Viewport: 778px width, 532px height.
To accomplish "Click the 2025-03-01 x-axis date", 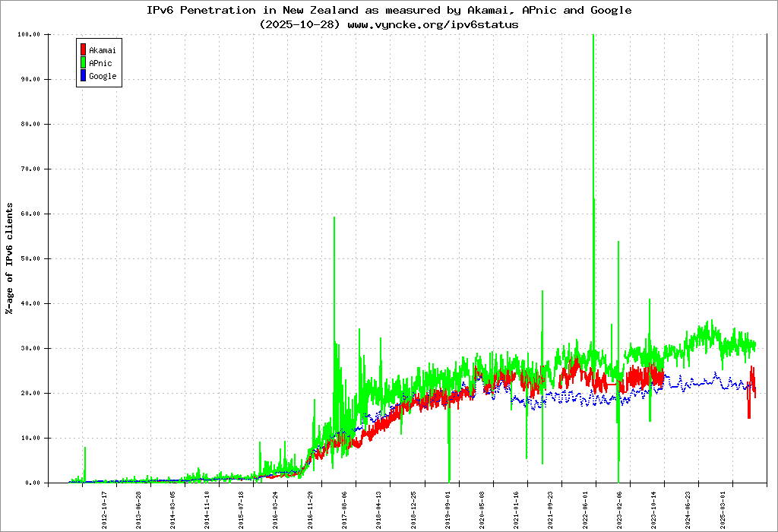I will coord(722,510).
